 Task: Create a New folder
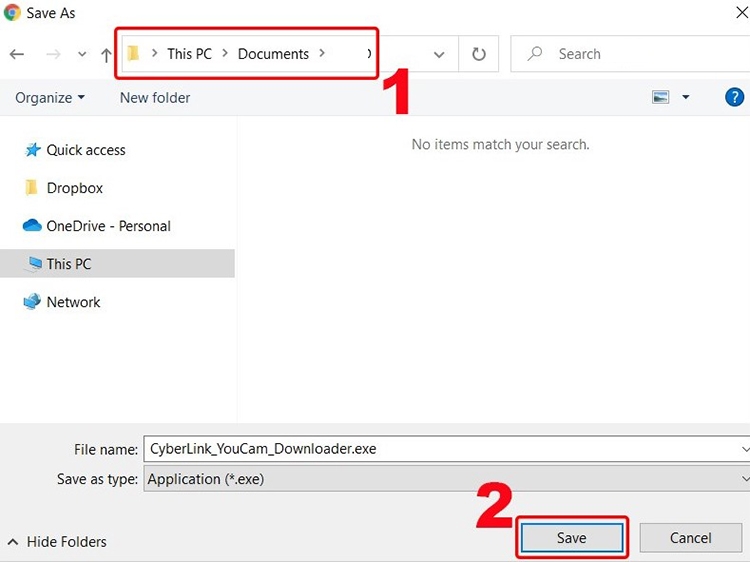(155, 98)
